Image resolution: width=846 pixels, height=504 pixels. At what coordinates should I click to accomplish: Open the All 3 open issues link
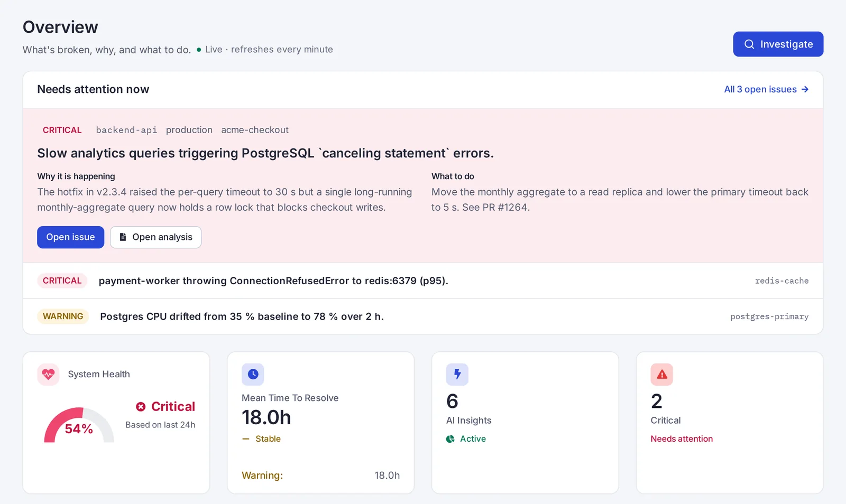tap(766, 89)
